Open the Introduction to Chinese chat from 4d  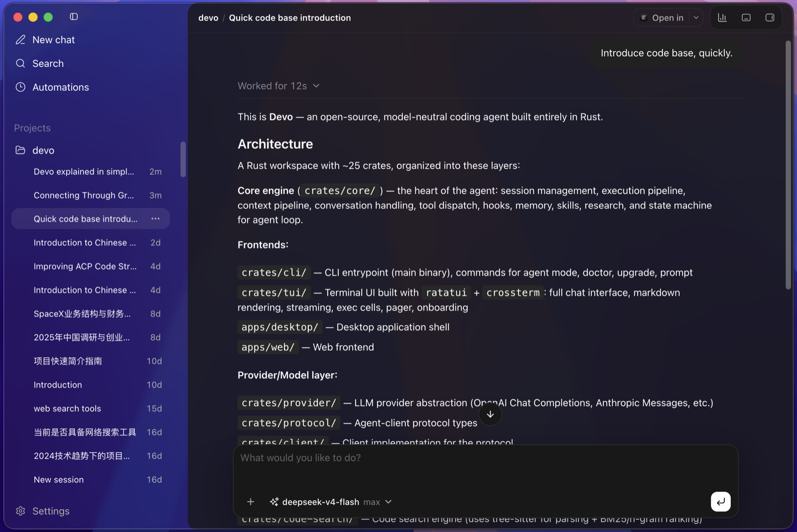(91, 290)
